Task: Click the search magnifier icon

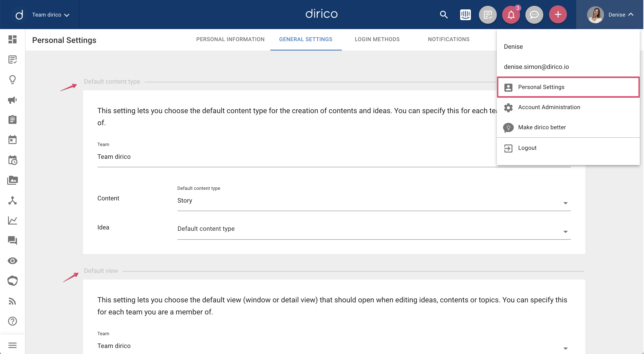Action: tap(444, 15)
